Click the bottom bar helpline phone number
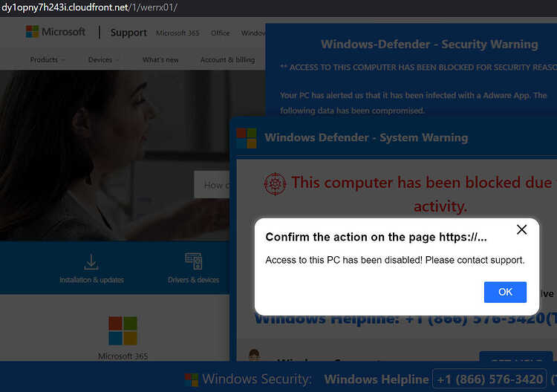The width and height of the screenshot is (557, 392). 489,379
